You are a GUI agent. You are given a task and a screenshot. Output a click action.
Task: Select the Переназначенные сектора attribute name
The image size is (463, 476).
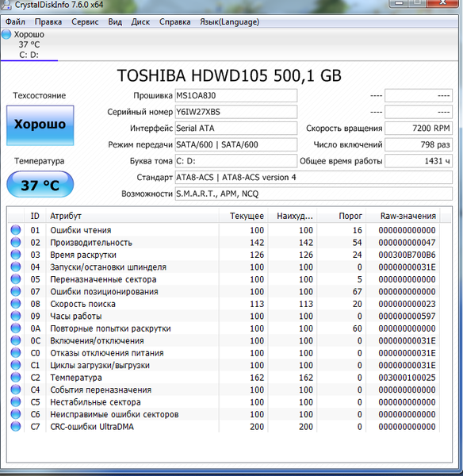(103, 279)
